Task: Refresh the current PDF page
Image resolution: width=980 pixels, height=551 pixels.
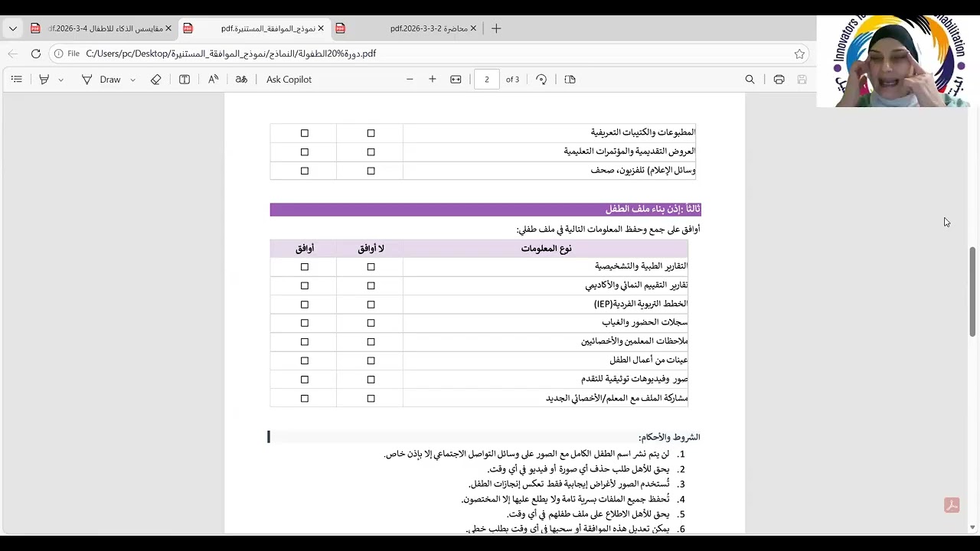Action: pyautogui.click(x=35, y=54)
